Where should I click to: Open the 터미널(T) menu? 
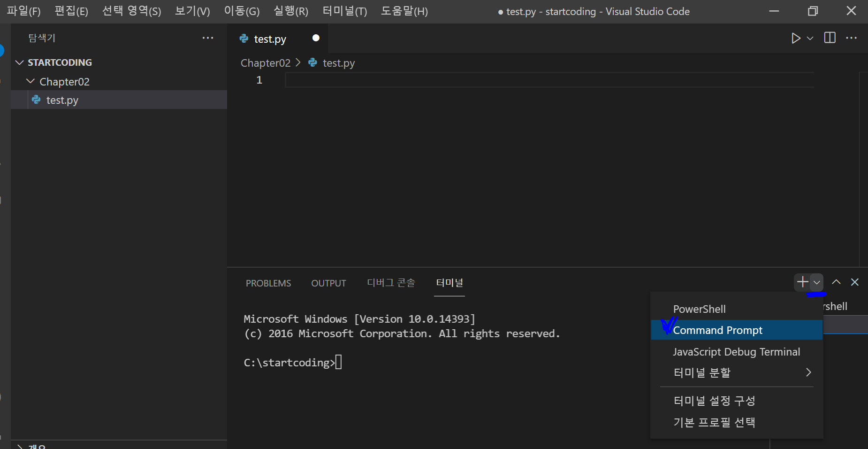click(345, 11)
